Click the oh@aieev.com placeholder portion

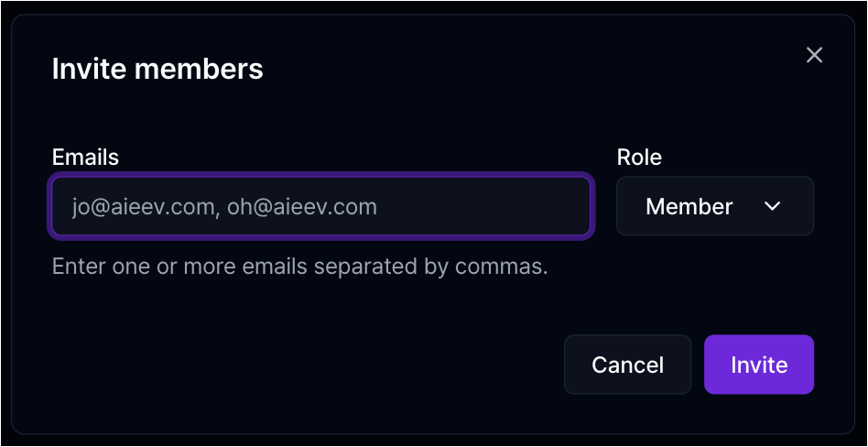point(302,207)
